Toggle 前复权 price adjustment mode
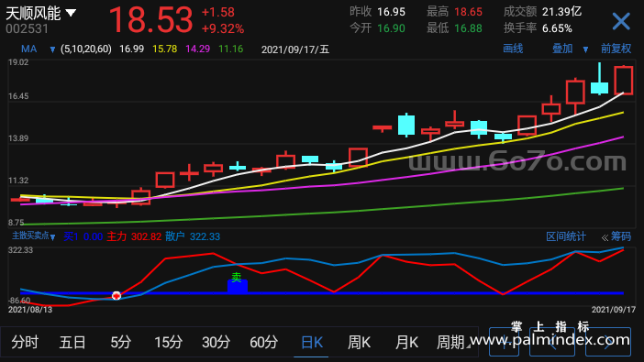 (616, 49)
